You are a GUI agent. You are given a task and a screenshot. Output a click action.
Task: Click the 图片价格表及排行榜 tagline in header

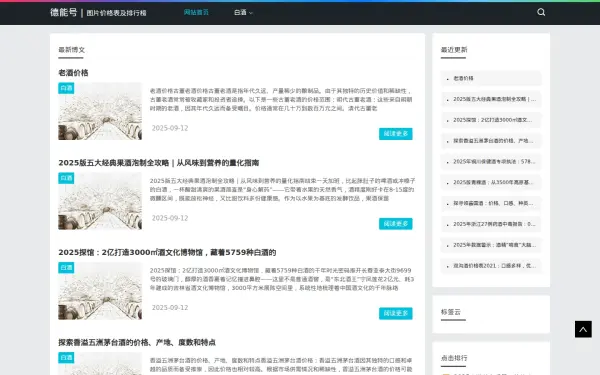(116, 13)
